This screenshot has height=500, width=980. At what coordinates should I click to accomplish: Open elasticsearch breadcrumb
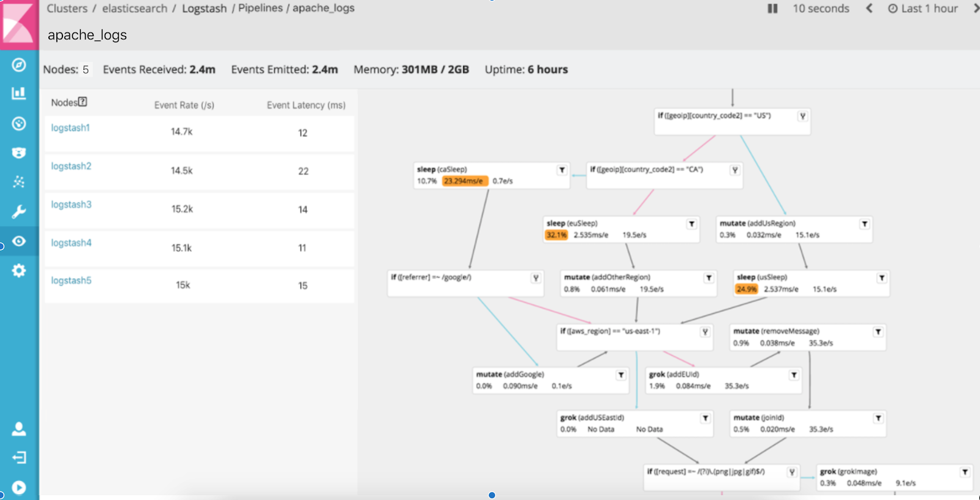coord(135,9)
